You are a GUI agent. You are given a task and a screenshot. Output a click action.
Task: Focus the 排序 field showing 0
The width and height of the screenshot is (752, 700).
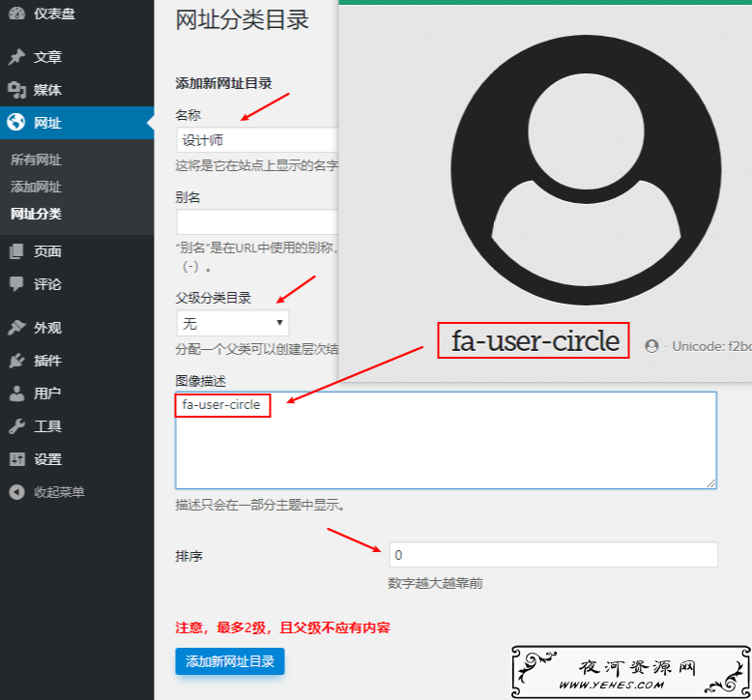[554, 555]
